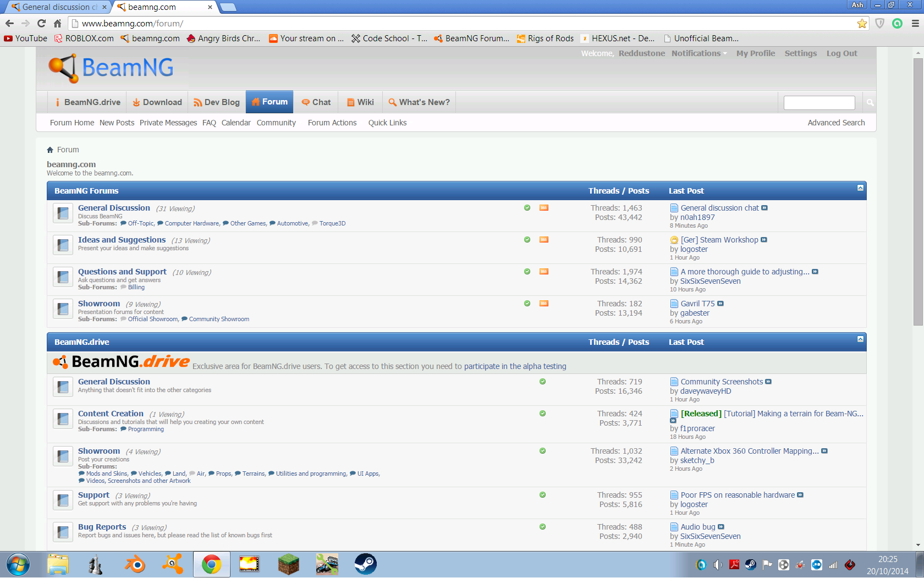Open RSS feed for Questions and Support
Screen dimensions: 924x578
[544, 272]
